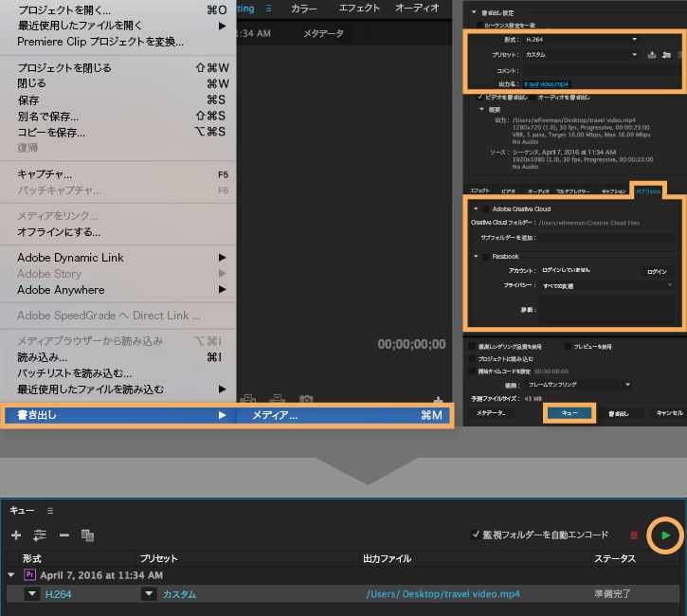Import a preset with the folder import icon
The image size is (687, 616).
(x=666, y=55)
